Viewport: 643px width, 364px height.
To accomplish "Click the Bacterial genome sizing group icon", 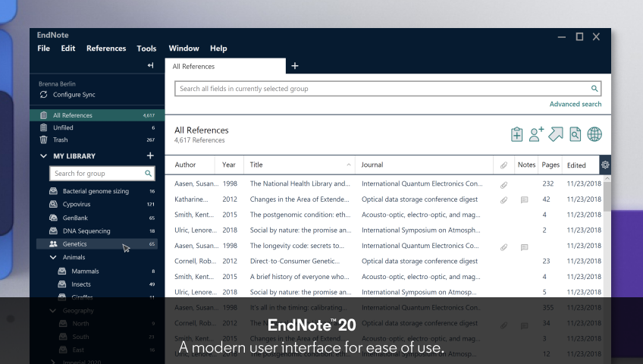I will [53, 191].
